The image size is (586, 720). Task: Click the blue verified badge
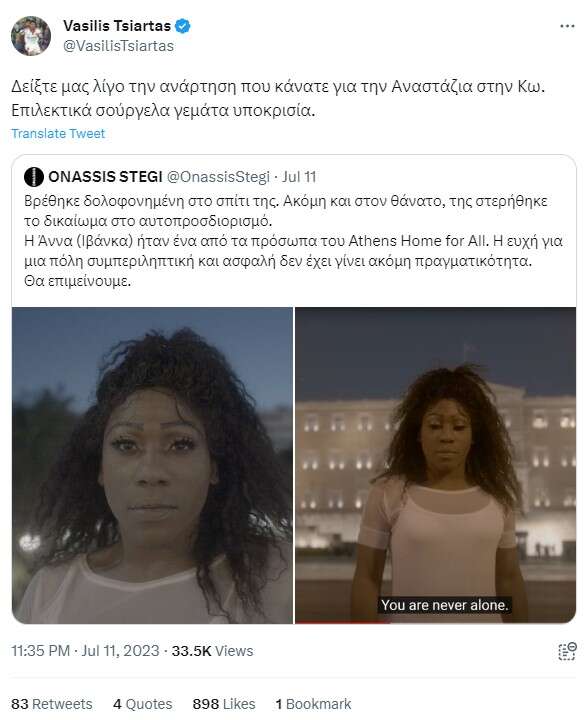183,26
